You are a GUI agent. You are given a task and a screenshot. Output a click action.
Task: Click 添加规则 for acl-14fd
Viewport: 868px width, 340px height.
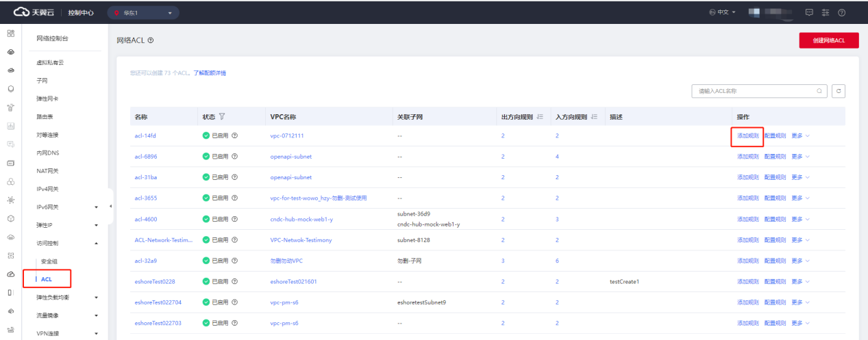[747, 136]
